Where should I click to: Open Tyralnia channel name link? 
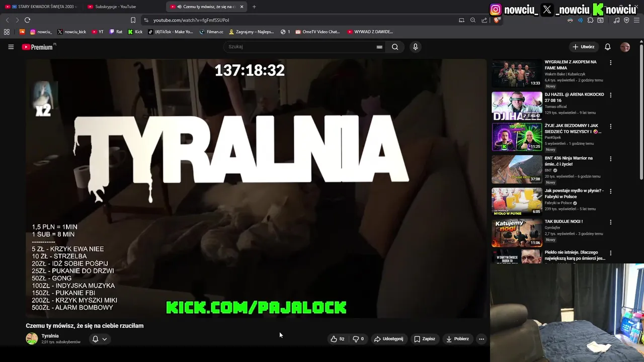[x=50, y=336]
